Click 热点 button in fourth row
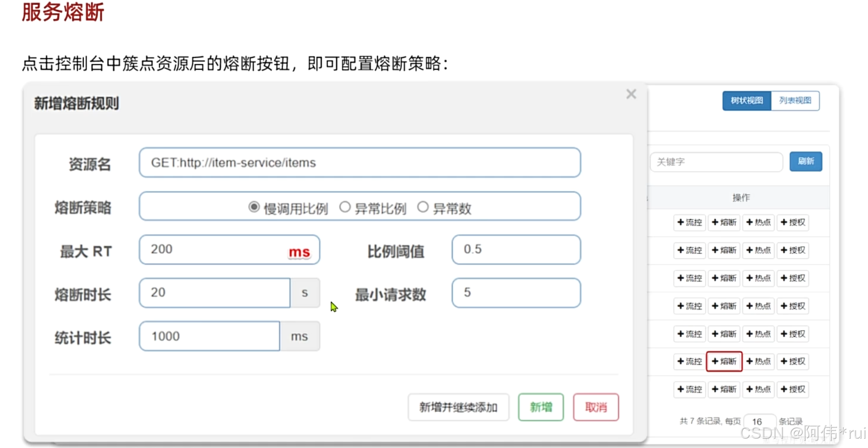The image size is (868, 448). click(759, 306)
